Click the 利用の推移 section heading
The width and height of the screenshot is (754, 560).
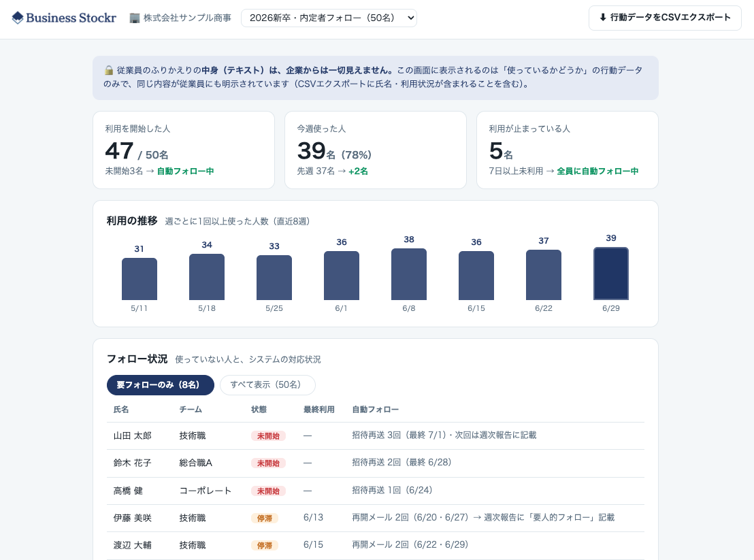(132, 220)
